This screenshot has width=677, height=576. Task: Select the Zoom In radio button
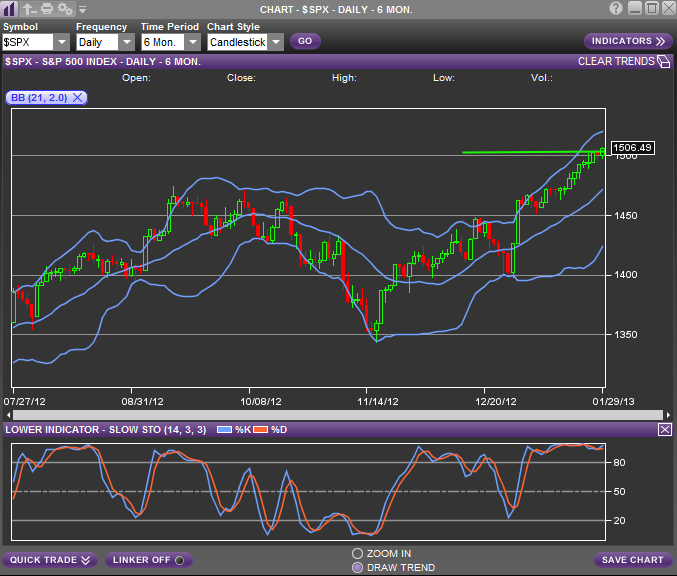tap(358, 553)
